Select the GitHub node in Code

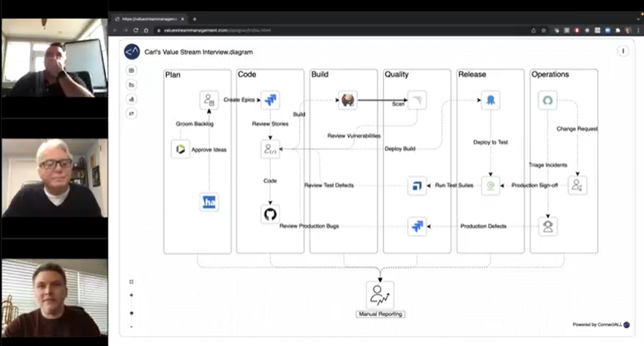pyautogui.click(x=270, y=214)
